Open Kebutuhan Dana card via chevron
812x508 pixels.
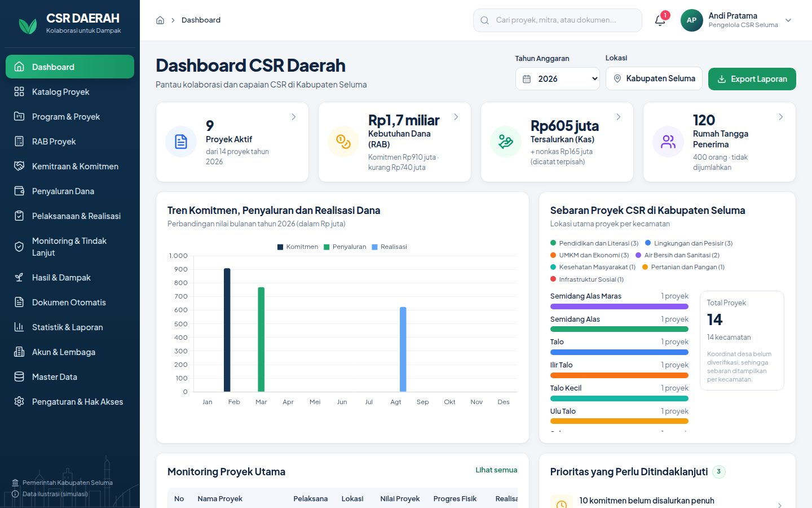click(456, 117)
